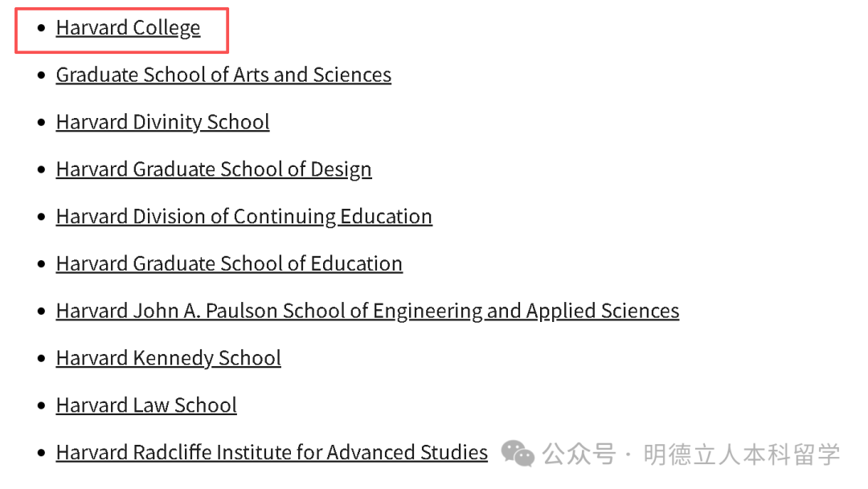Open Harvard Radcliffe Institute for Advanced Studies
The width and height of the screenshot is (868, 489).
(x=272, y=453)
